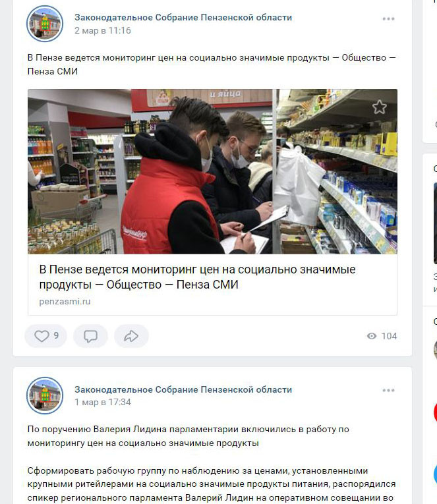The width and height of the screenshot is (437, 504).
Task: Open the supermarket article preview image
Action: [x=212, y=171]
